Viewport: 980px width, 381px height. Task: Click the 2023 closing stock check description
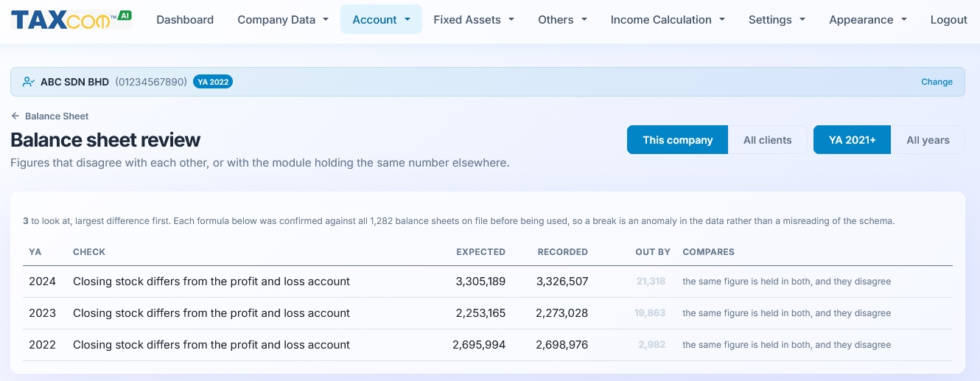coord(211,313)
